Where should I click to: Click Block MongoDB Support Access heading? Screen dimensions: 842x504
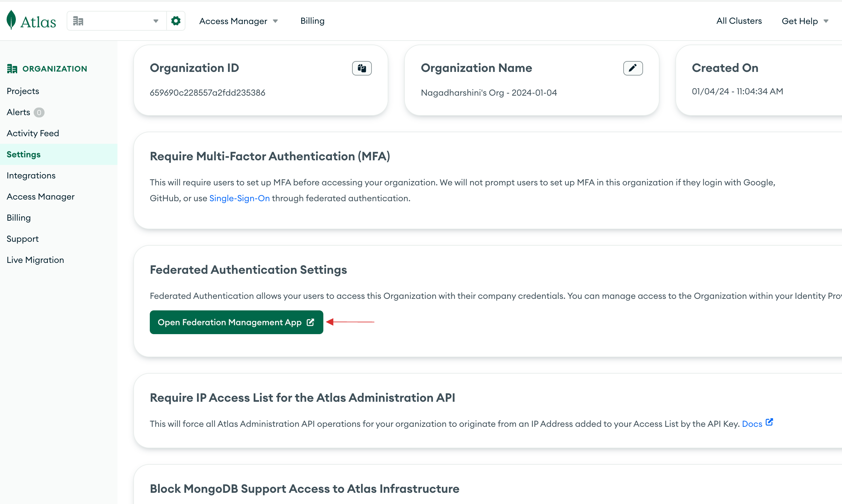[304, 488]
